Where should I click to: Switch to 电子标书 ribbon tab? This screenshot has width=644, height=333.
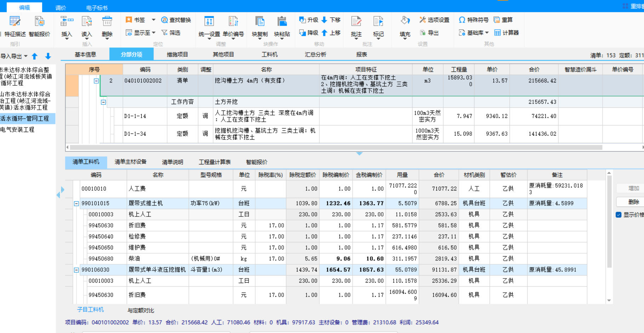(97, 7)
